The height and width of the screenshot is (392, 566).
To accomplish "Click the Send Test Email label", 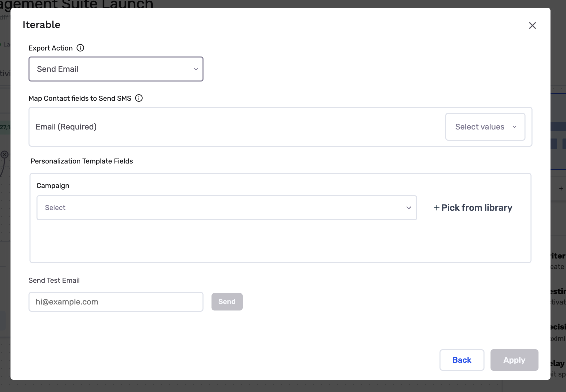I will pyautogui.click(x=54, y=280).
